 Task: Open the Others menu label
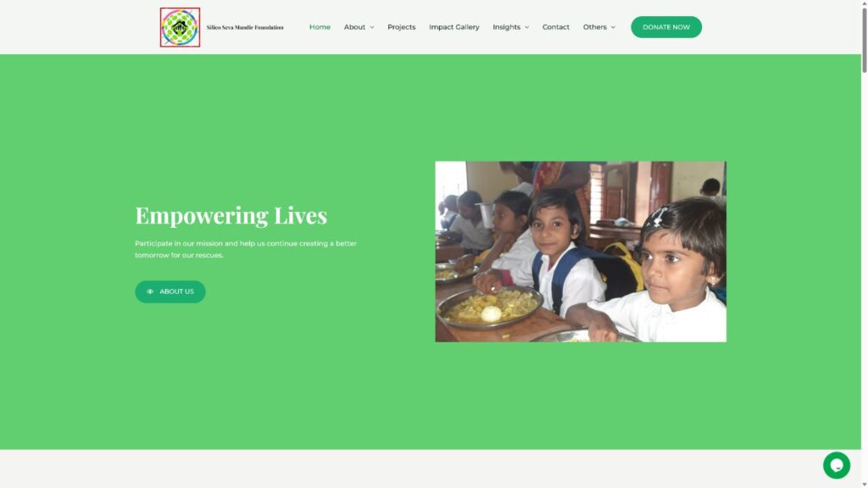tap(594, 27)
